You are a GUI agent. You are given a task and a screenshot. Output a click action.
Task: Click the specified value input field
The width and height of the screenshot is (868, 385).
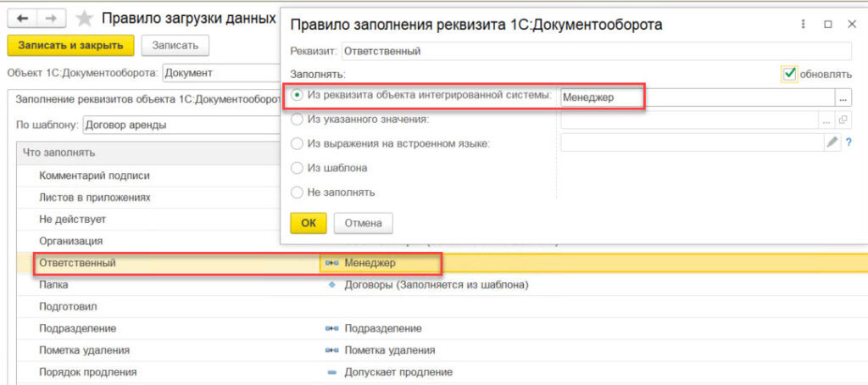(x=690, y=120)
